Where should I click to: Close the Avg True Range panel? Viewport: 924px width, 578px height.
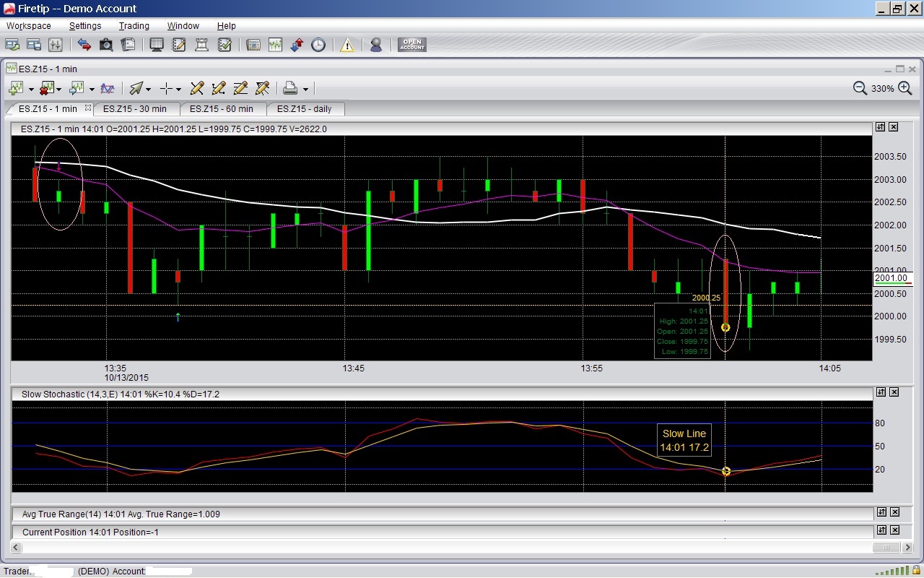point(894,512)
